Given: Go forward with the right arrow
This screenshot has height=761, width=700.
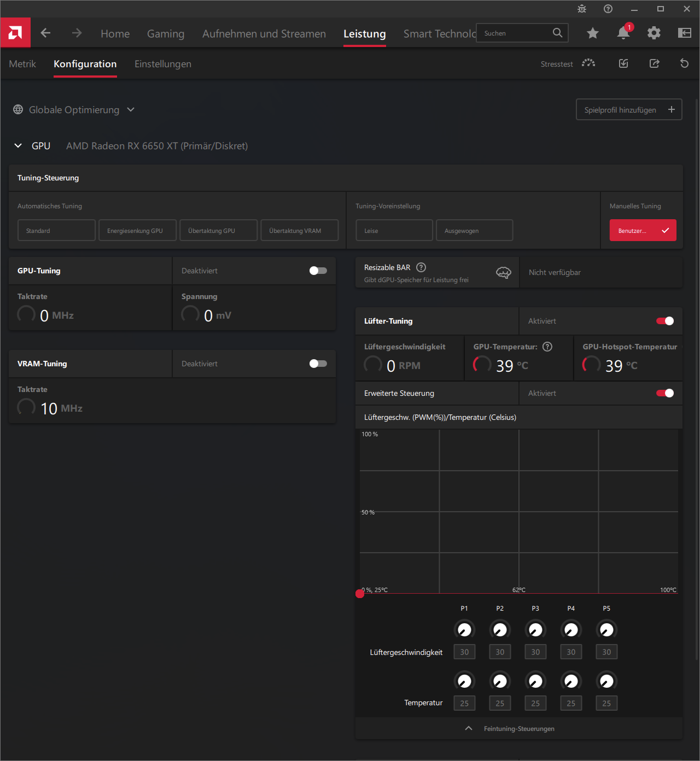Looking at the screenshot, I should click(77, 33).
